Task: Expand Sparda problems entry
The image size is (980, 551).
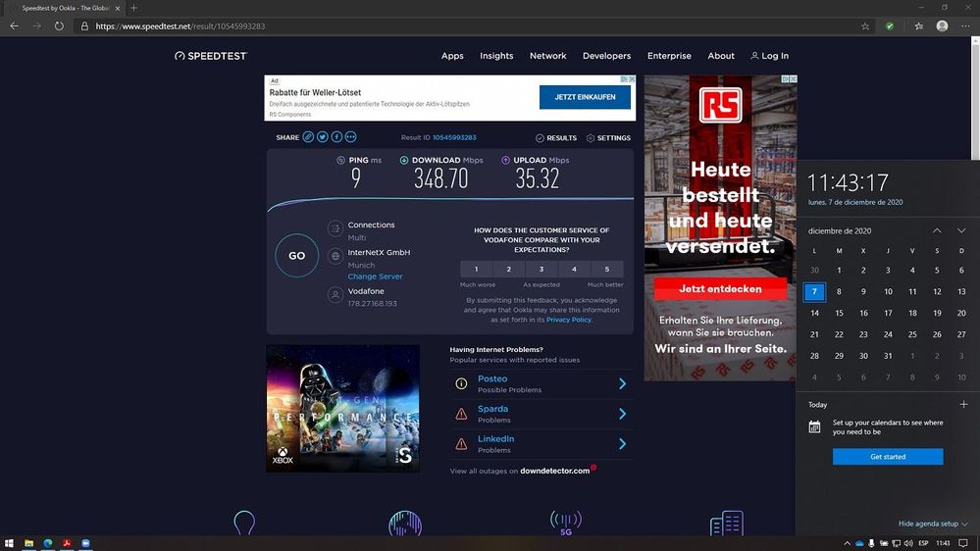Action: pyautogui.click(x=542, y=414)
